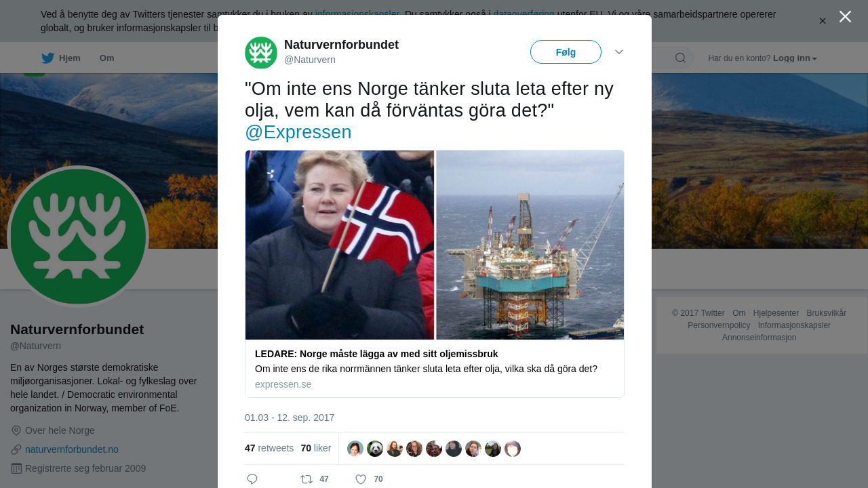Expand the tweet options chevron
This screenshot has height=488, width=868.
coord(619,52)
